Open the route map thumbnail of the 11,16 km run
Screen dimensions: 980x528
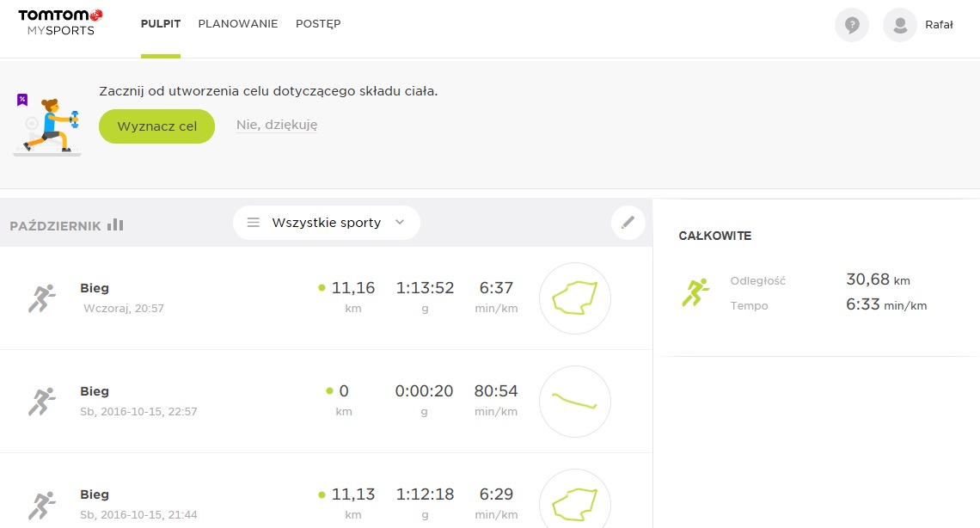pos(575,298)
